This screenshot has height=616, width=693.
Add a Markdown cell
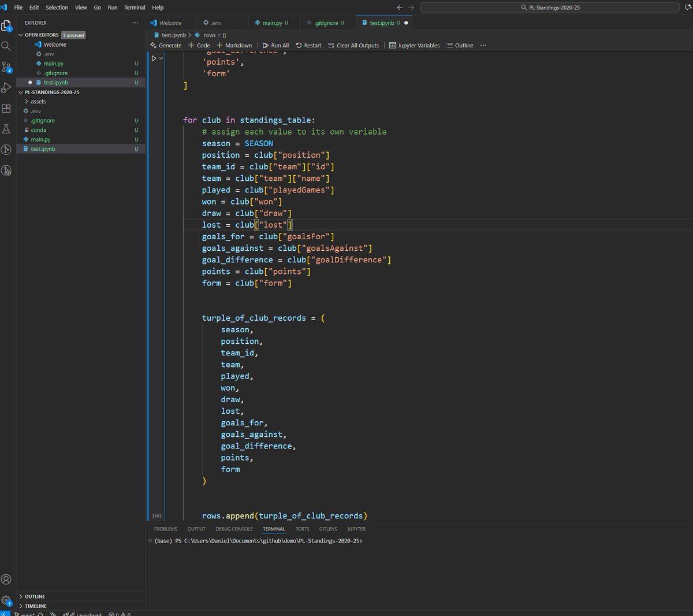point(234,46)
